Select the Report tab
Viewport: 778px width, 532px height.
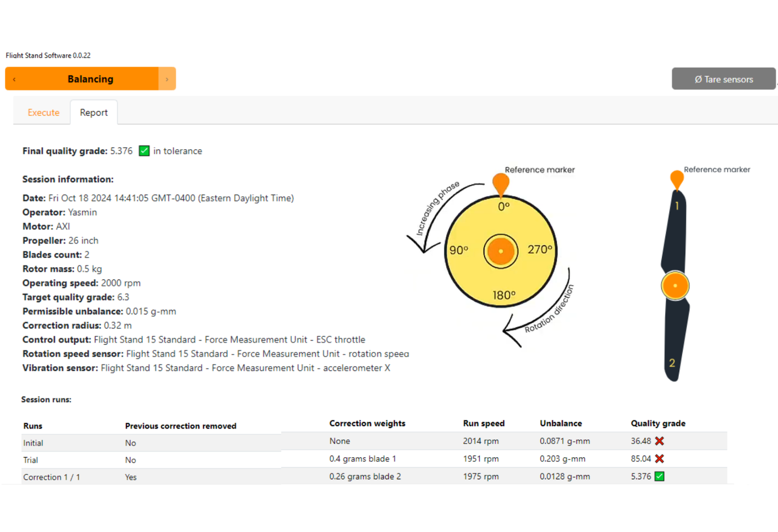tap(94, 113)
